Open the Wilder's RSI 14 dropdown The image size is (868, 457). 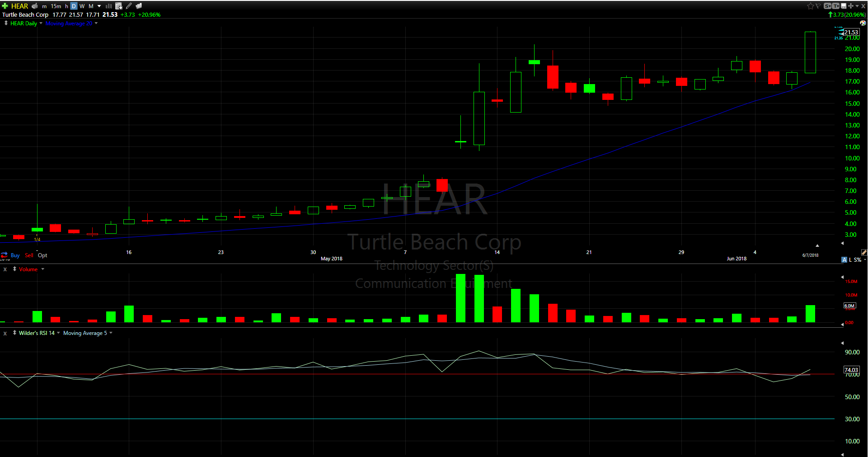click(x=58, y=333)
